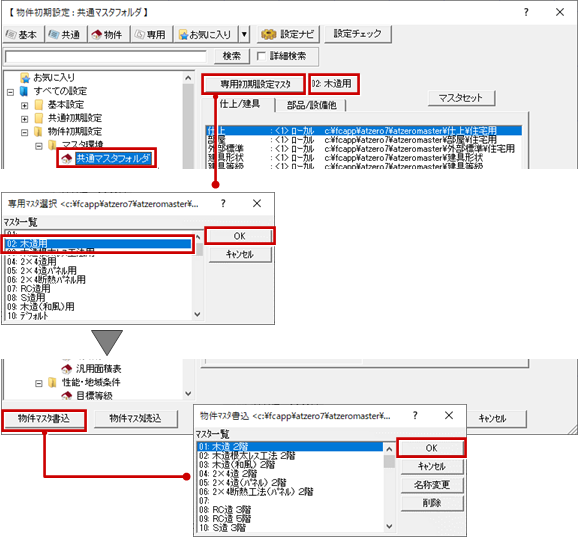Click 名称変更 in the write dialog

(x=432, y=485)
